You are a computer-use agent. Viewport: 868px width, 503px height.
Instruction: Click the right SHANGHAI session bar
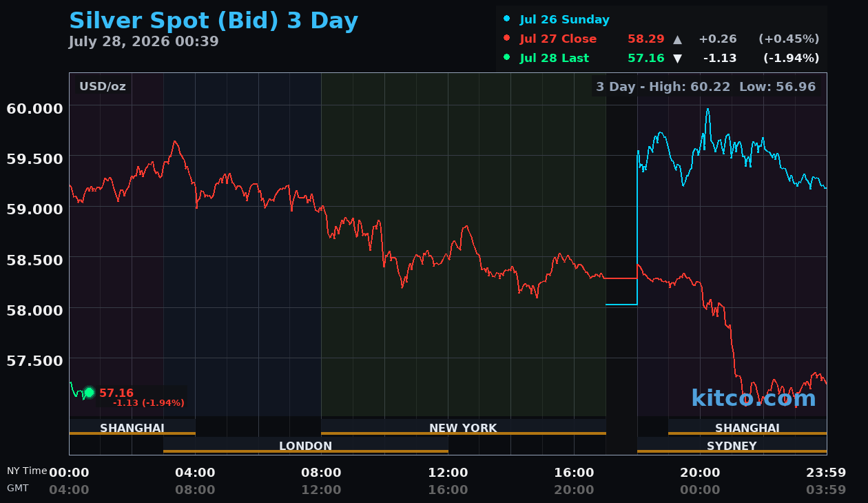(747, 427)
